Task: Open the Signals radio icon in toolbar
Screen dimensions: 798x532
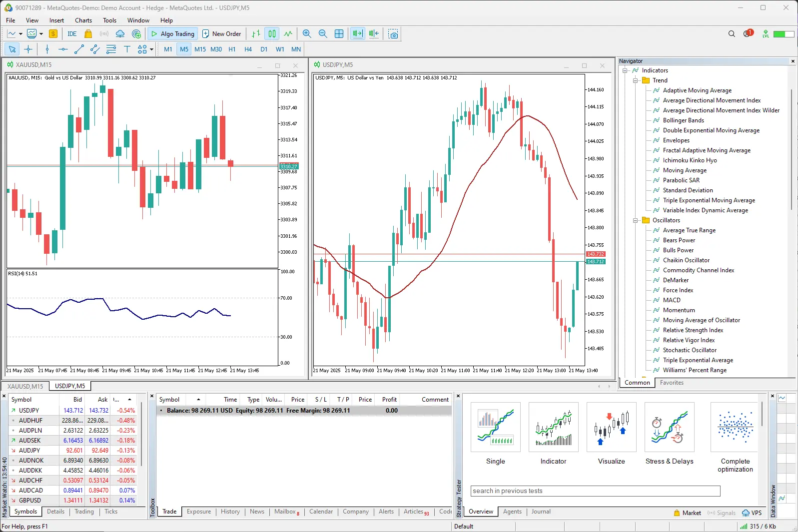Action: 104,34
